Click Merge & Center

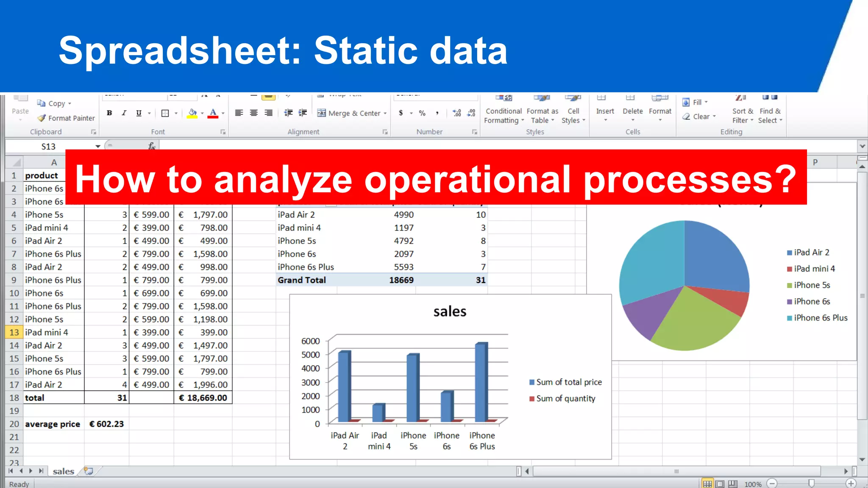pyautogui.click(x=348, y=113)
